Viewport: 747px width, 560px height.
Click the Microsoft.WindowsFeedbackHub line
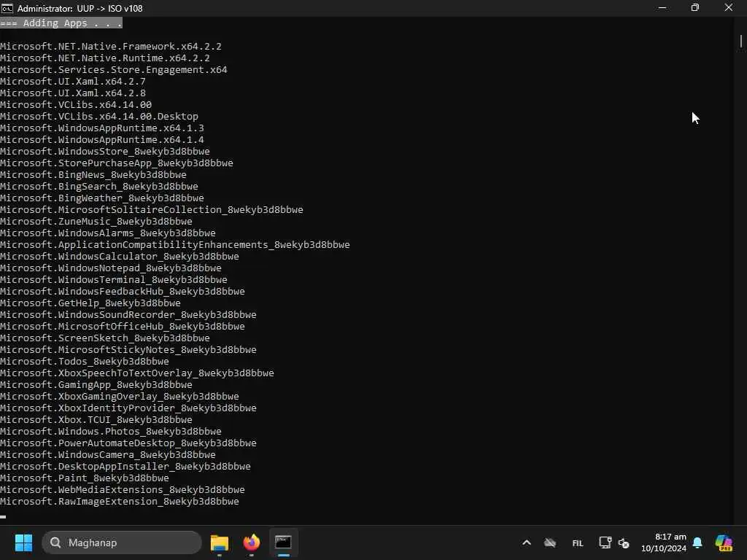pyautogui.click(x=123, y=291)
